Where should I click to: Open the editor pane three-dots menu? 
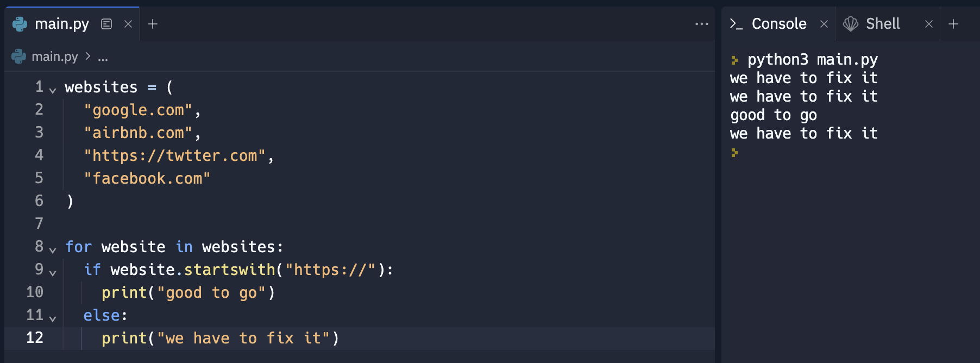point(702,24)
